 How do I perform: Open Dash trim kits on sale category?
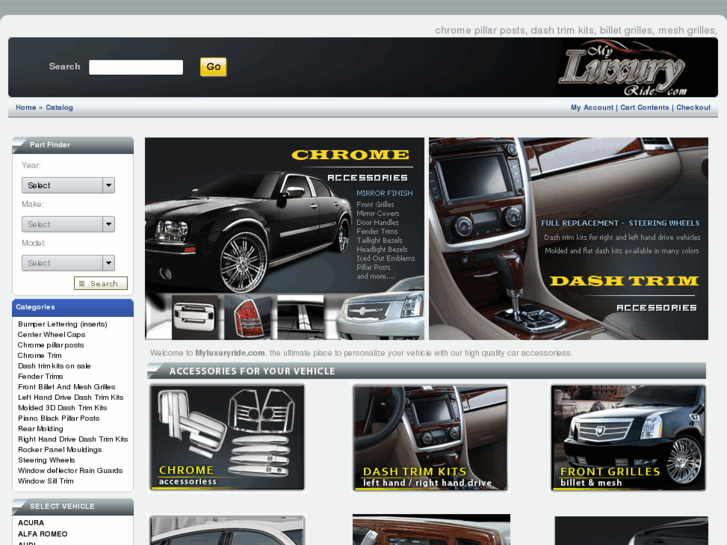pos(54,366)
